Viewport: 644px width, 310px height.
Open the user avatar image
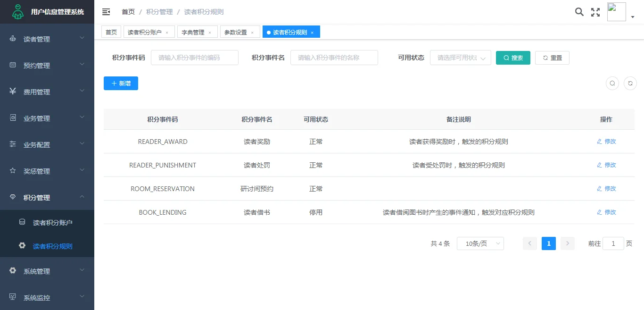click(617, 12)
